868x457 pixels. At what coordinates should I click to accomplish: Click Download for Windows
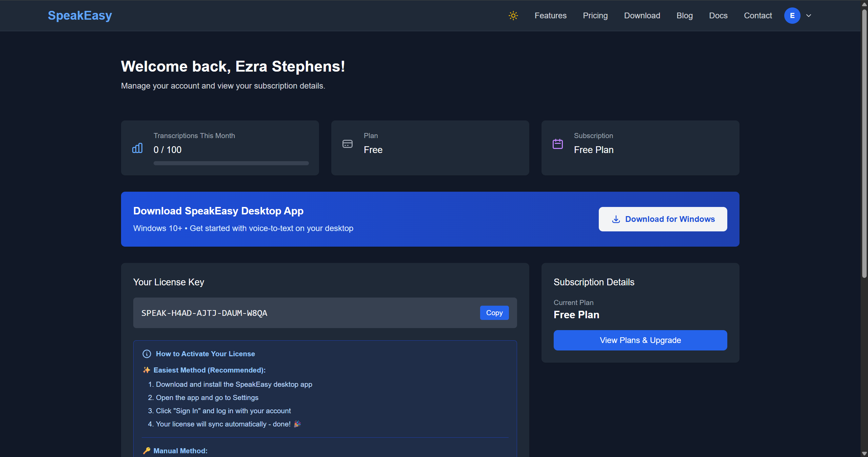[x=663, y=219]
